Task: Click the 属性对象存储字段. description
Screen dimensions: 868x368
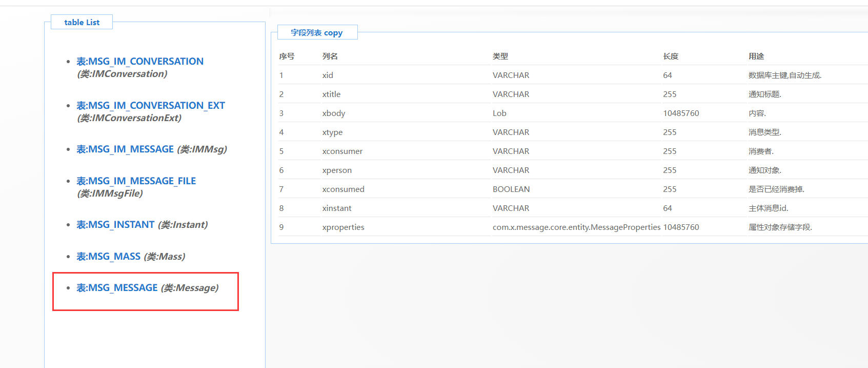Action: pyautogui.click(x=780, y=227)
